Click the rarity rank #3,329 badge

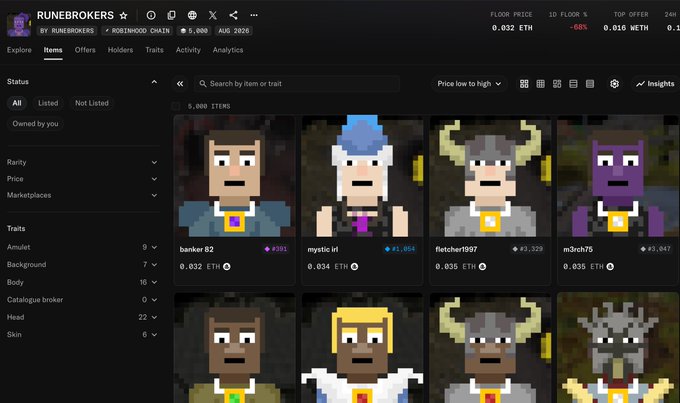528,249
